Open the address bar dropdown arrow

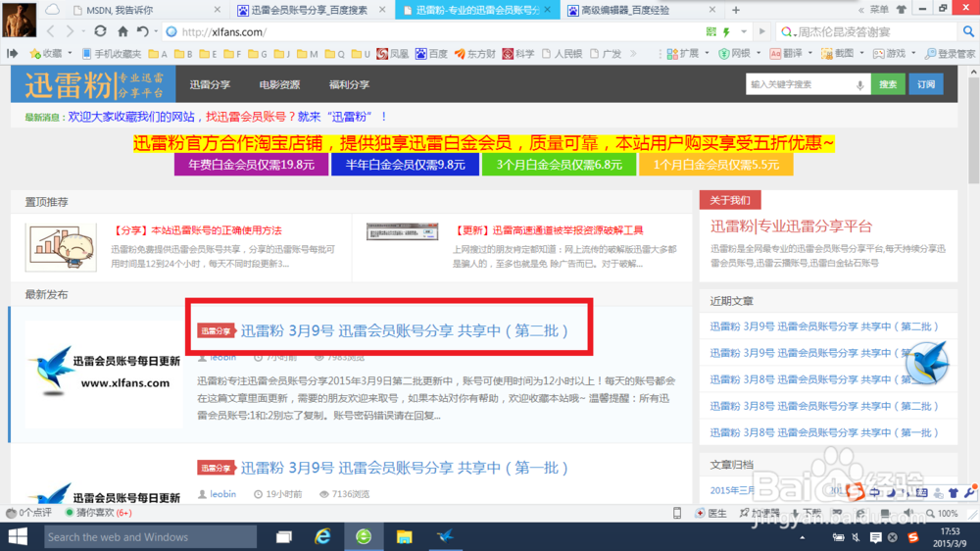(x=743, y=31)
